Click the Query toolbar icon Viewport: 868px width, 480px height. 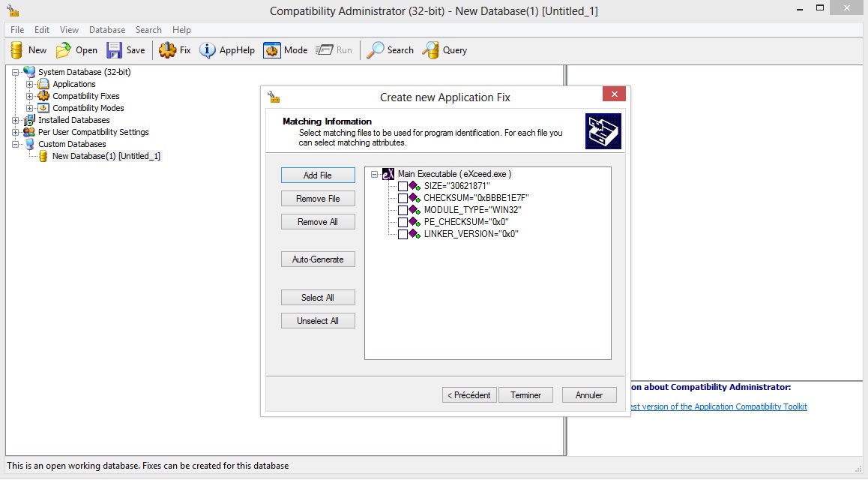(x=430, y=49)
